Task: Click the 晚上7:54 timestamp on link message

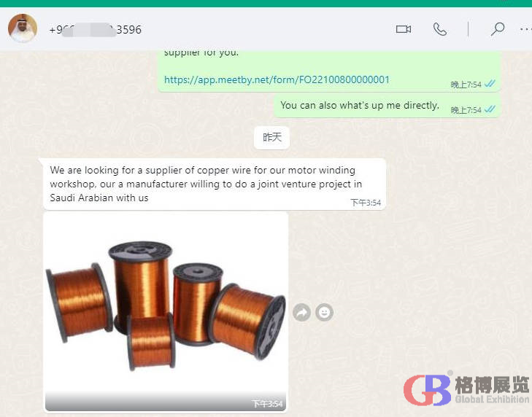Action: click(x=466, y=85)
